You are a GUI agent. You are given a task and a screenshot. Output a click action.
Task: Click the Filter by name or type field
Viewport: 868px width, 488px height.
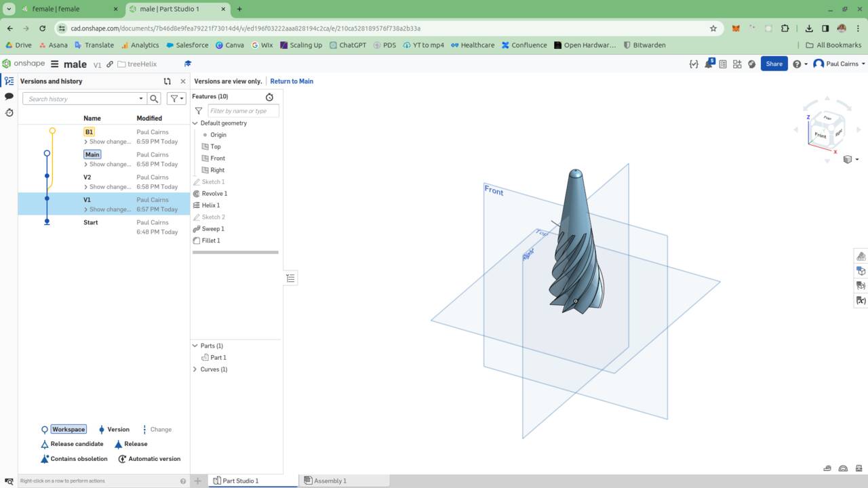[243, 110]
